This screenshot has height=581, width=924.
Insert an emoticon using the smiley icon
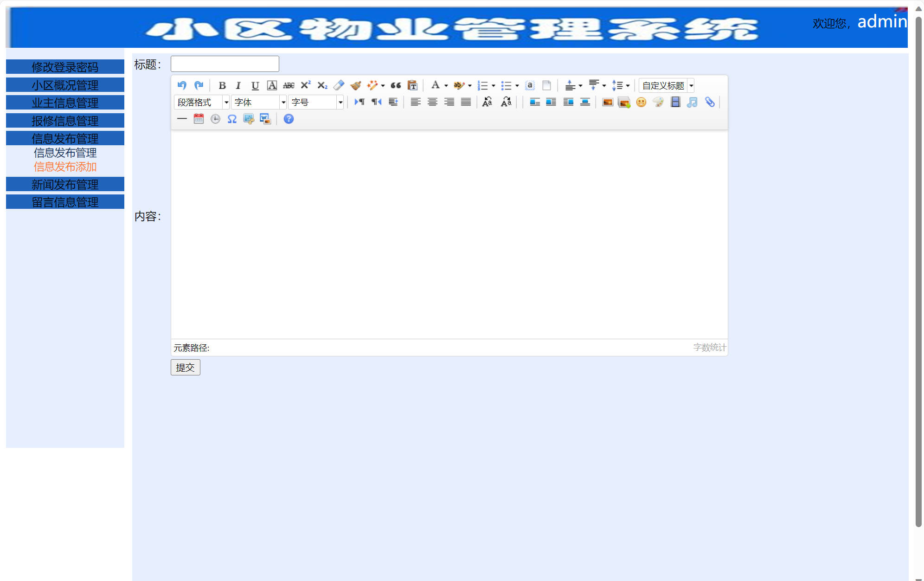click(x=641, y=103)
